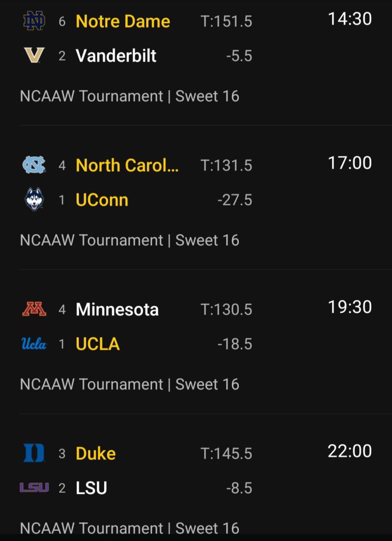Tap the UConn Huskies logo
392x541 pixels.
tap(34, 200)
